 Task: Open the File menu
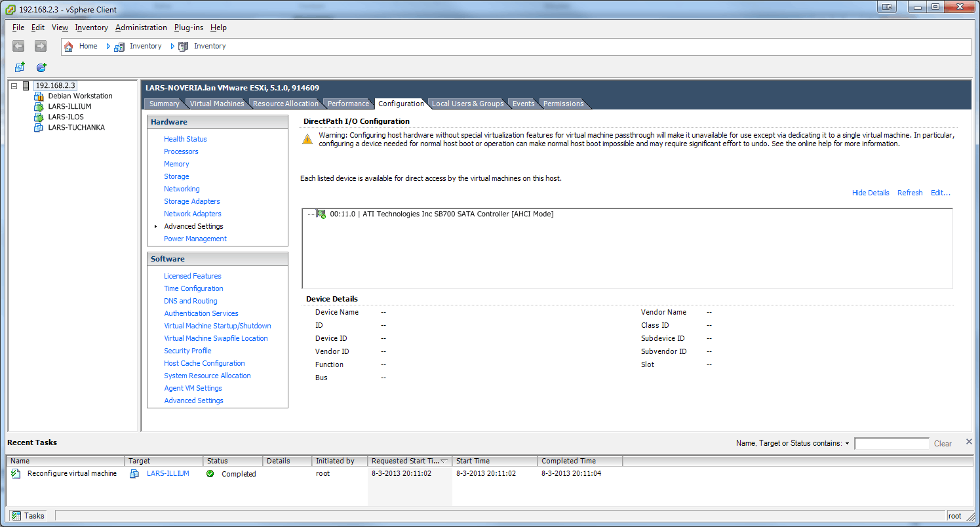(18, 28)
